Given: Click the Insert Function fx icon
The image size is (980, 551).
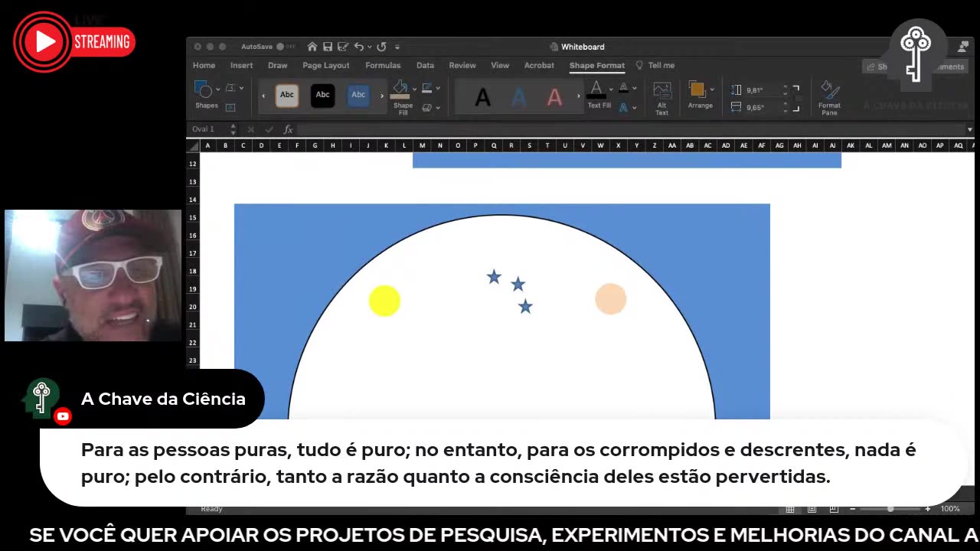Looking at the screenshot, I should tap(288, 129).
